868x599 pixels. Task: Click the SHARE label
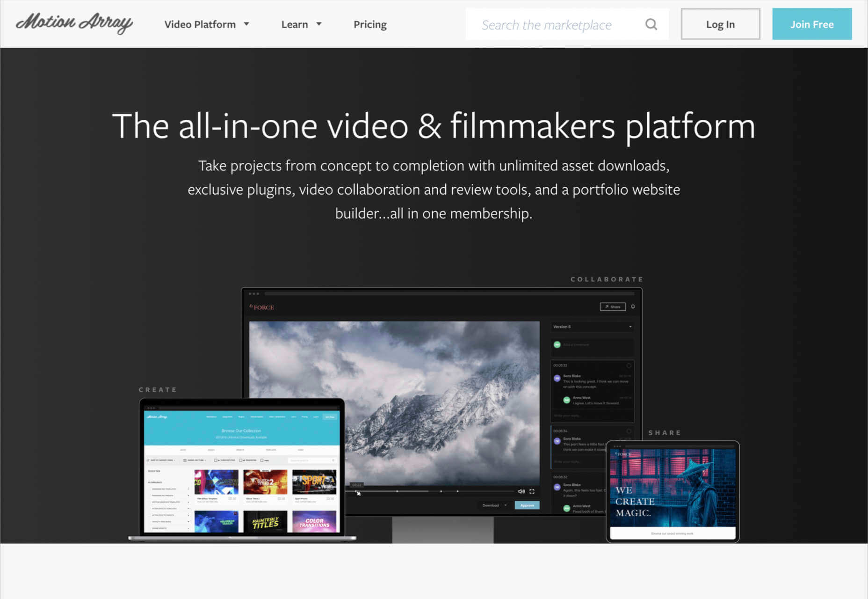665,433
